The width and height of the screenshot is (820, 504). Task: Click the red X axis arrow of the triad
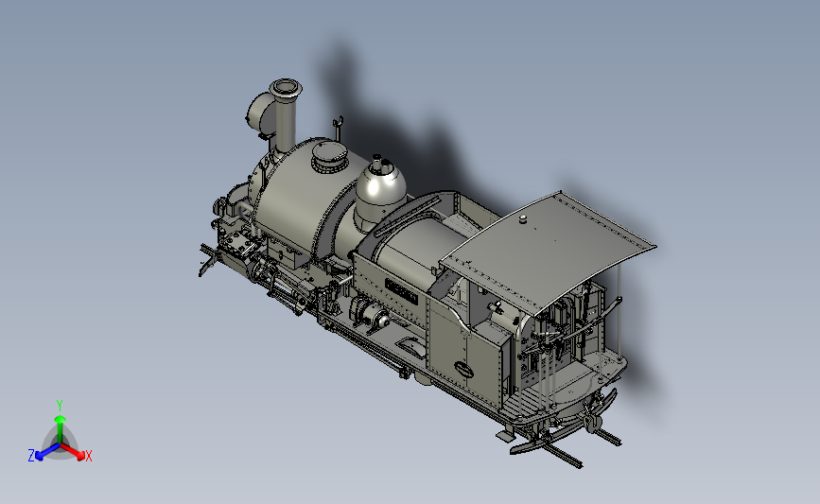[x=72, y=451]
